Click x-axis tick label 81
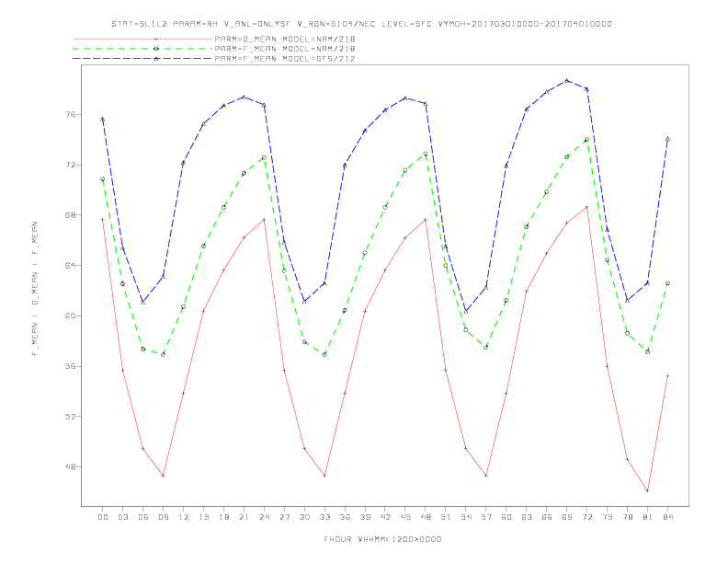The width and height of the screenshot is (728, 563). click(647, 517)
